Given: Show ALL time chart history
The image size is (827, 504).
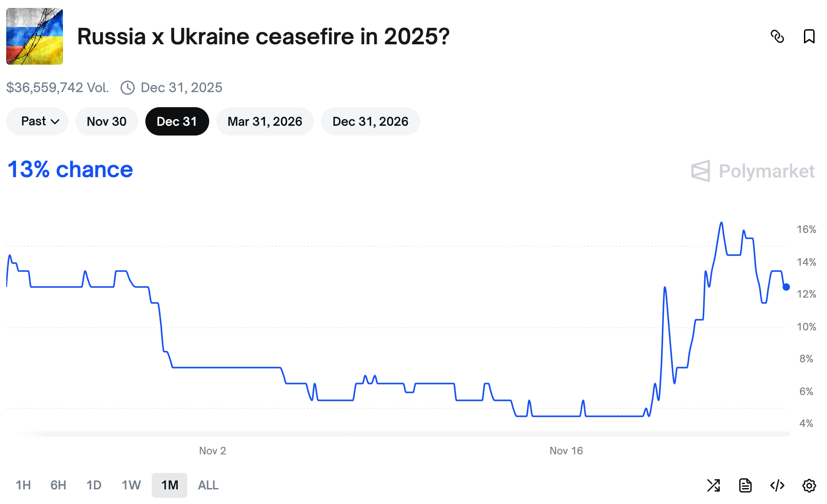Looking at the screenshot, I should pos(208,485).
